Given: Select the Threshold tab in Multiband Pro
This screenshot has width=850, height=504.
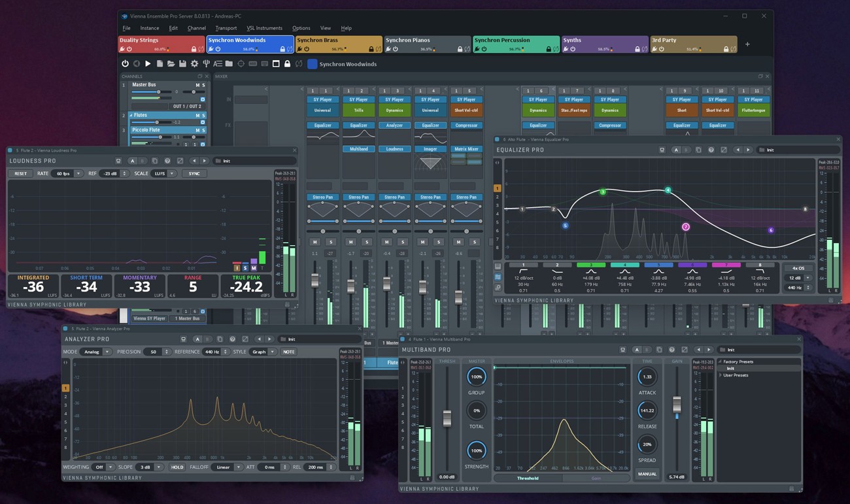Looking at the screenshot, I should coord(528,478).
